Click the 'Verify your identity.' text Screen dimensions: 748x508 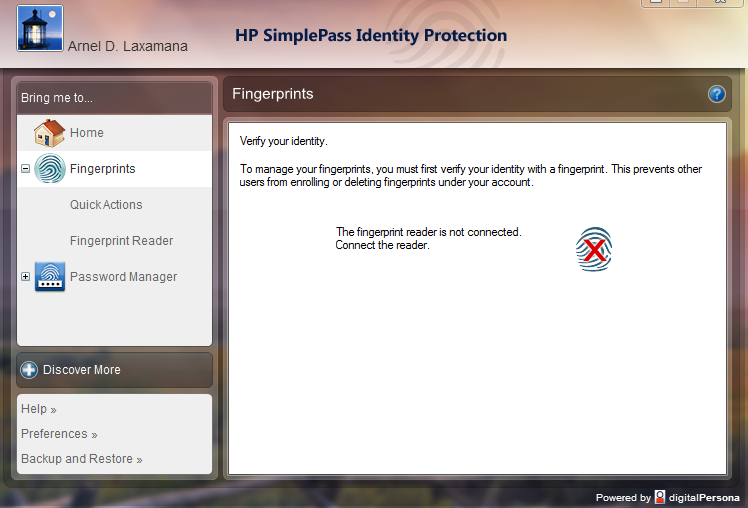(283, 141)
